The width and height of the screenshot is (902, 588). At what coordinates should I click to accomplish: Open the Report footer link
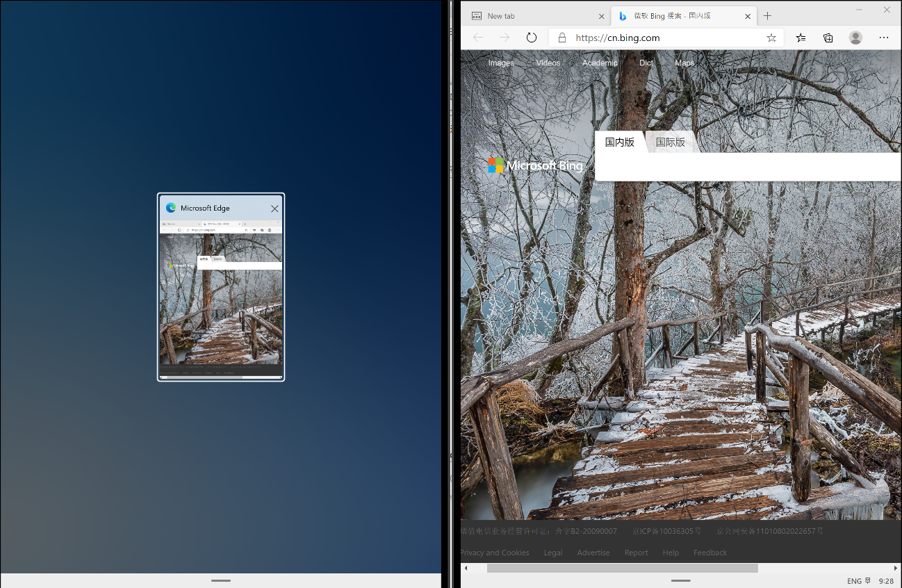636,553
